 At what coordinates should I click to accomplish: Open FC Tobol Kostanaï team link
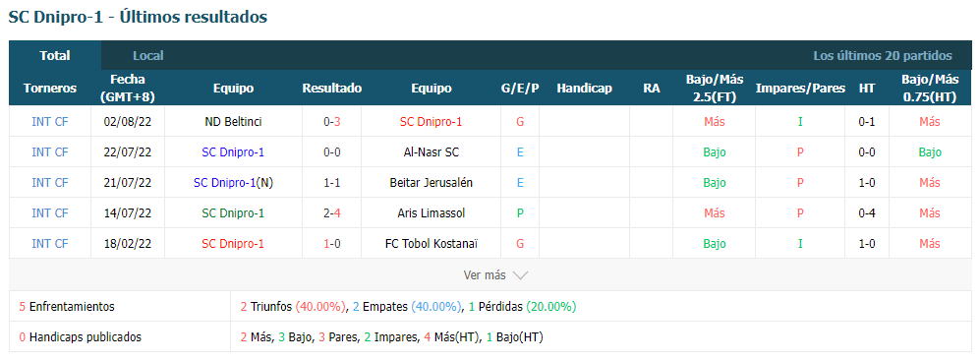click(432, 243)
